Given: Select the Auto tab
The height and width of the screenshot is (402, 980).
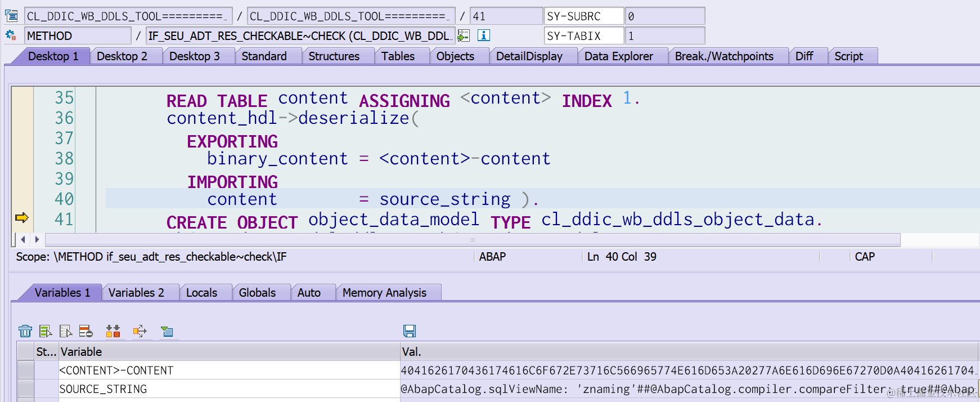Looking at the screenshot, I should pos(309,293).
